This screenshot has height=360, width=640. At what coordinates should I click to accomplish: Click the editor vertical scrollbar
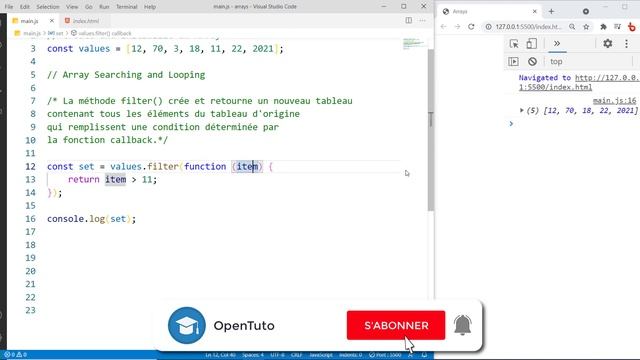430,130
